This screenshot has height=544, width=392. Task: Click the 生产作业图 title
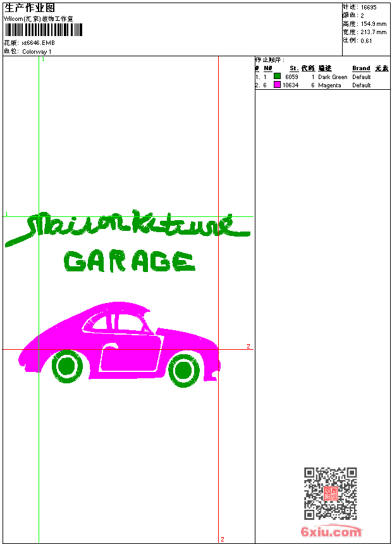(30, 8)
